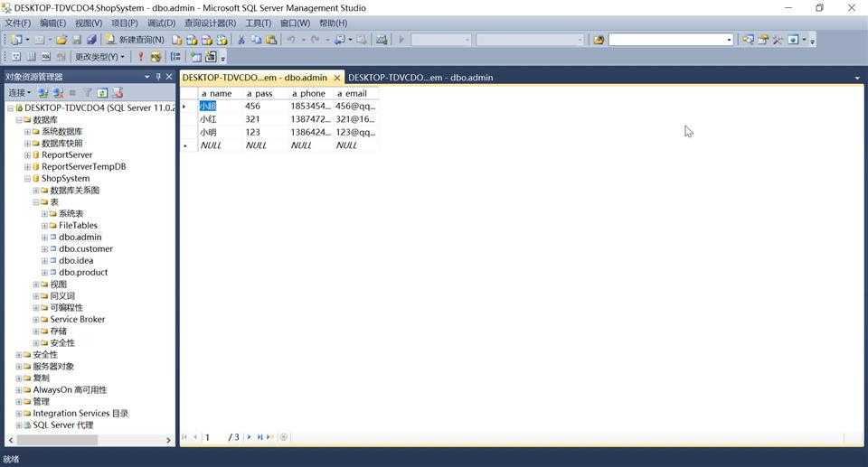Expand the ReportServer database

[27, 155]
